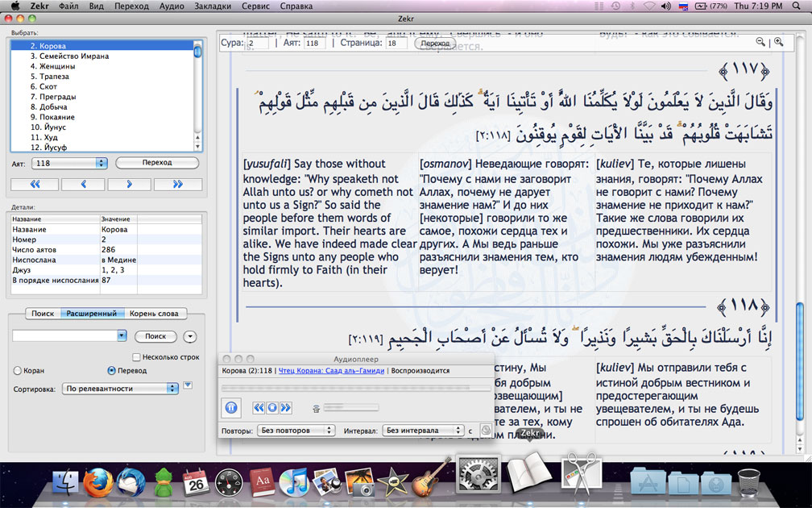Open the Wi-Fi status menu
This screenshot has width=812, height=508.
[649, 6]
